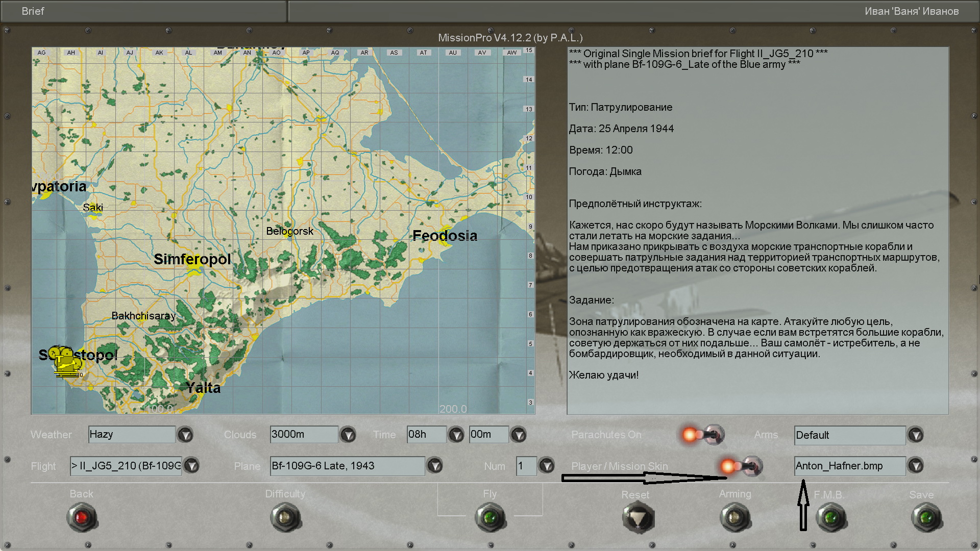Open the Time hour dropdown
This screenshot has height=551, width=980.
tap(456, 435)
